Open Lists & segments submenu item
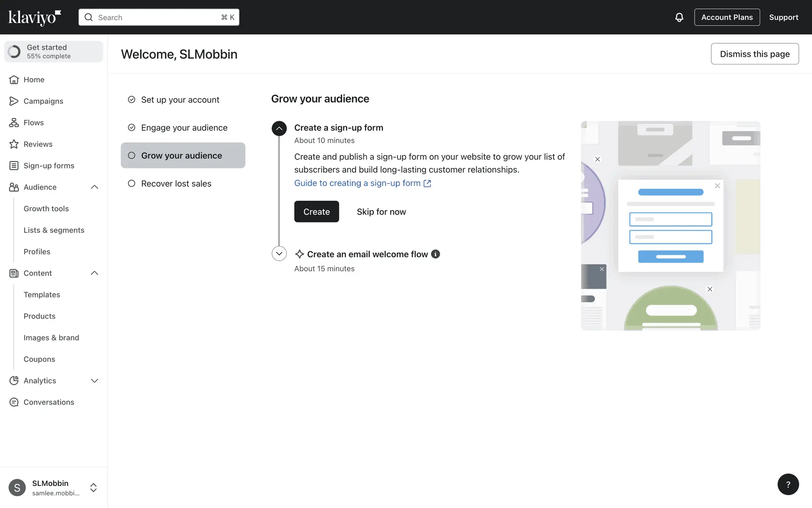Viewport: 812px width, 508px height. point(54,230)
